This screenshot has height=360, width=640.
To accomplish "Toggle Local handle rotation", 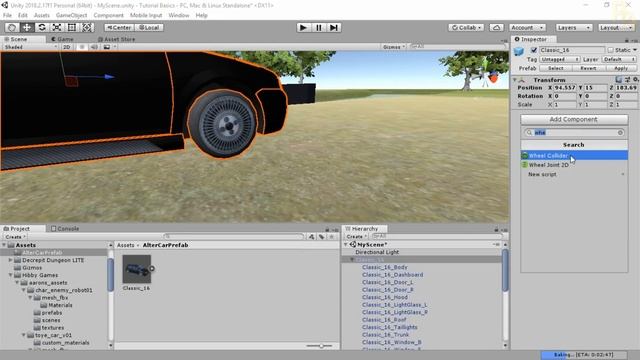I will (x=149, y=27).
